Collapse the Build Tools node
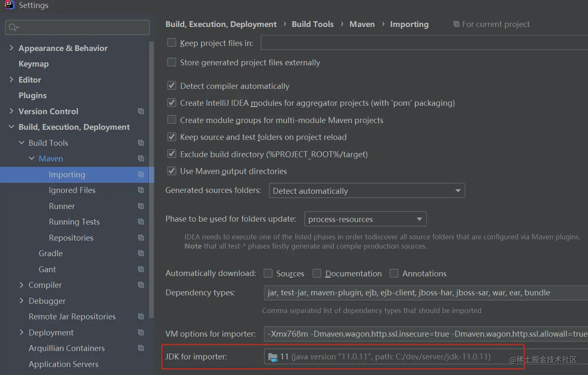The image size is (588, 375). (21, 143)
